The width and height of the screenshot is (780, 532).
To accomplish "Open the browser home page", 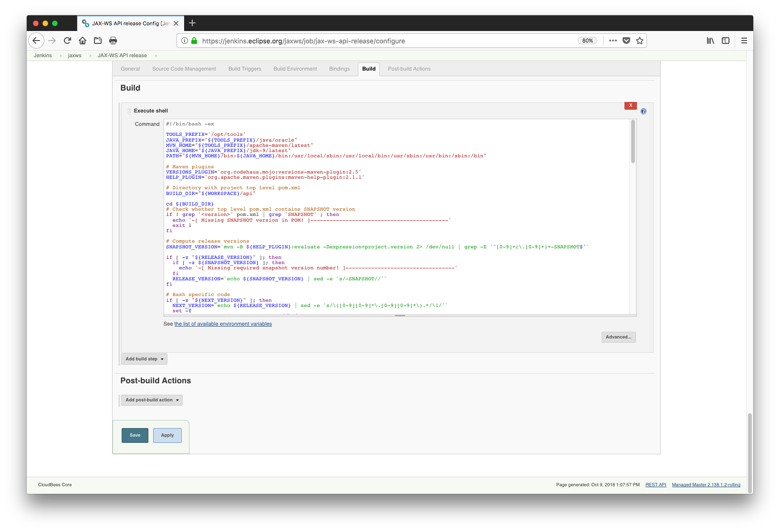I will coord(83,41).
